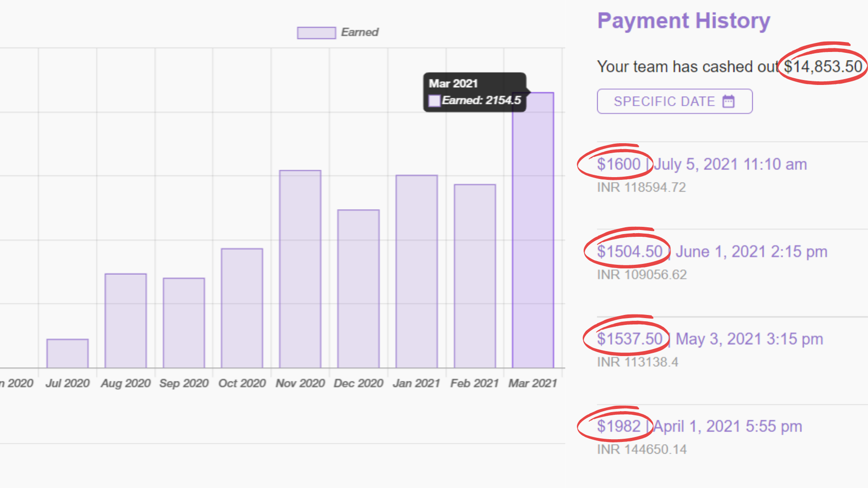This screenshot has width=868, height=488.
Task: Toggle the Earned legend color swatch
Action: click(316, 33)
